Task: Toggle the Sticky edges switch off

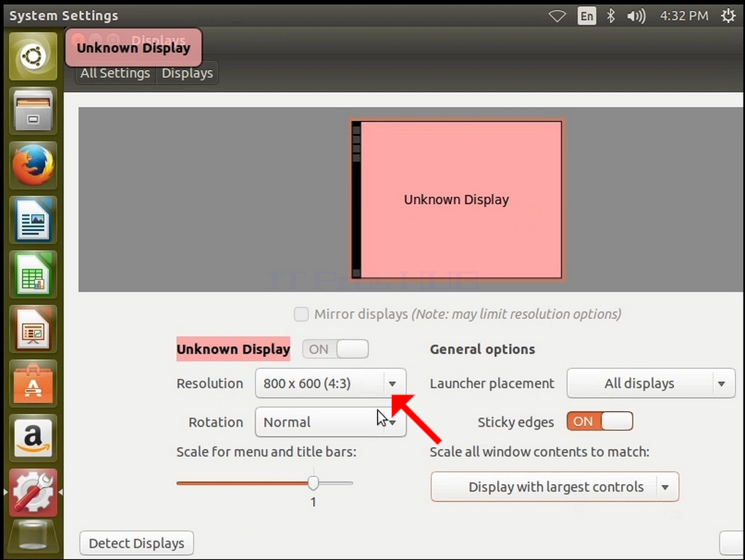Action: [600, 421]
